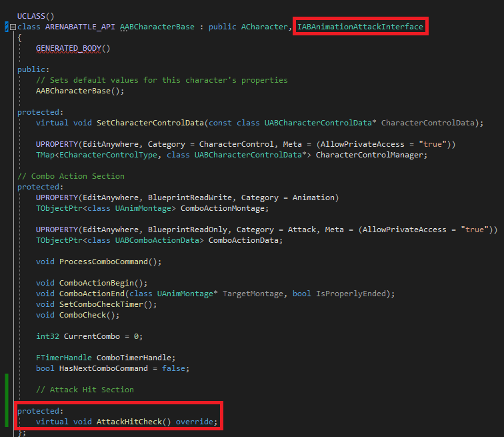Click the '// Attack Hit Section' comment

[x=85, y=390]
